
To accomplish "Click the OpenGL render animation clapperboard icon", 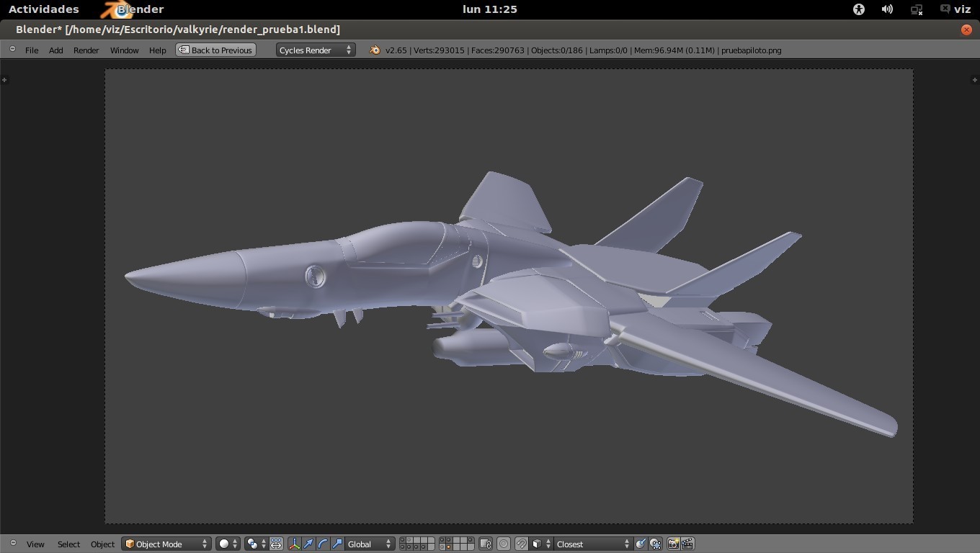I will tap(687, 544).
